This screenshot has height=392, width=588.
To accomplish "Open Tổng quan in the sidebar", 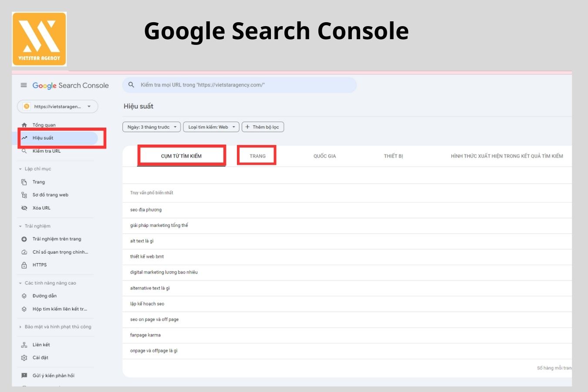I will click(44, 125).
